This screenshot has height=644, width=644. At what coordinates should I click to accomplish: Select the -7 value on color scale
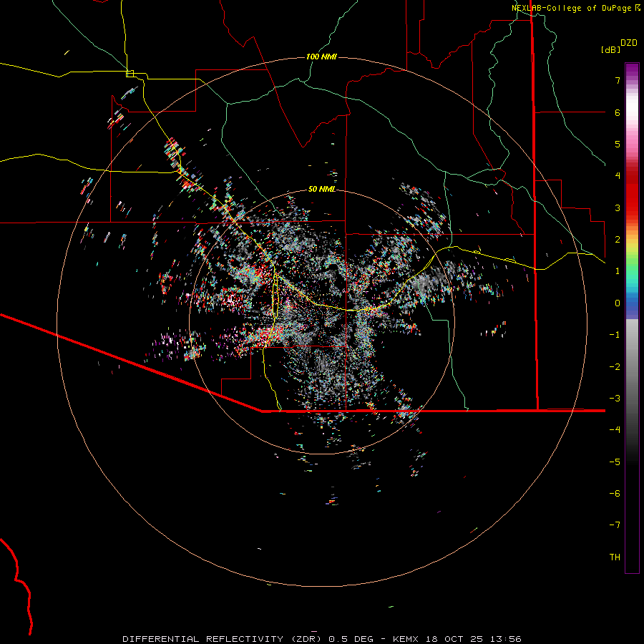click(x=614, y=525)
